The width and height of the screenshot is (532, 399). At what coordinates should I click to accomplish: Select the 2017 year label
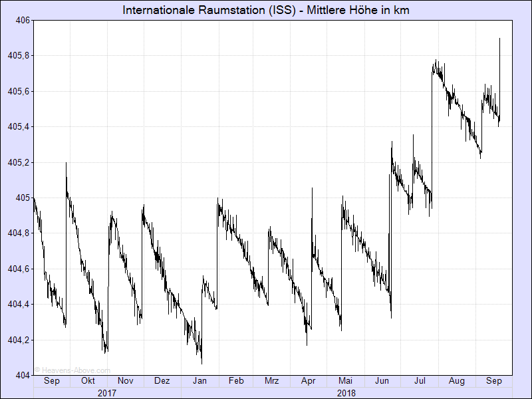pyautogui.click(x=106, y=393)
